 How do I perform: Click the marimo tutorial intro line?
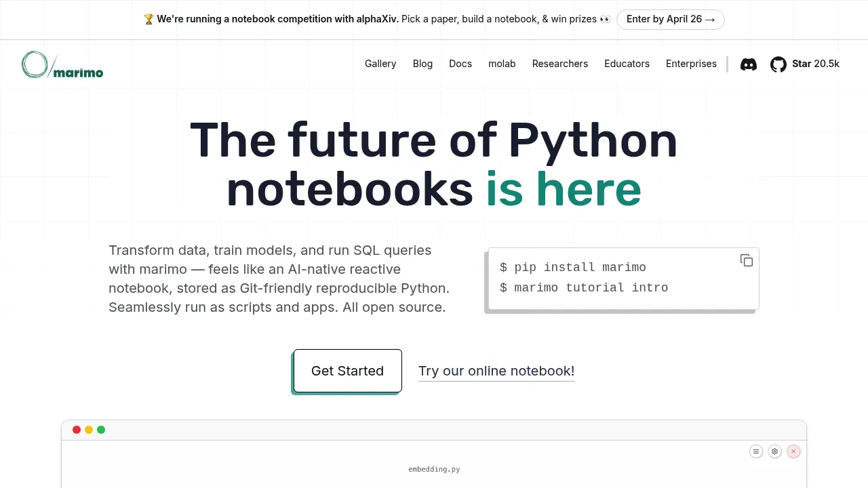pos(584,287)
